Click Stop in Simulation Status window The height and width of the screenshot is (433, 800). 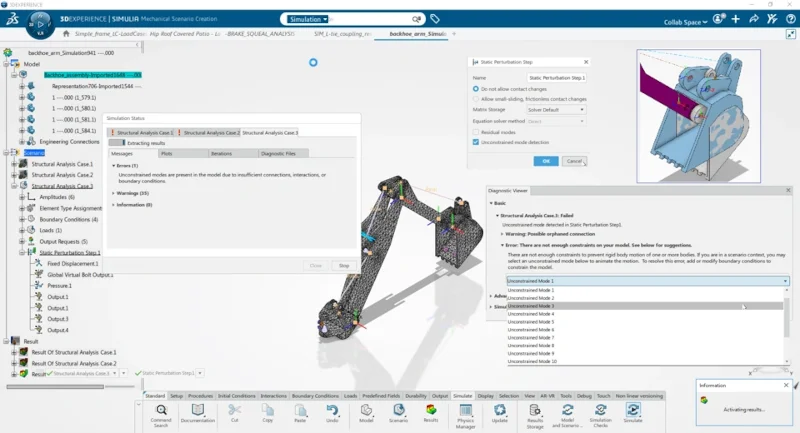pyautogui.click(x=344, y=266)
